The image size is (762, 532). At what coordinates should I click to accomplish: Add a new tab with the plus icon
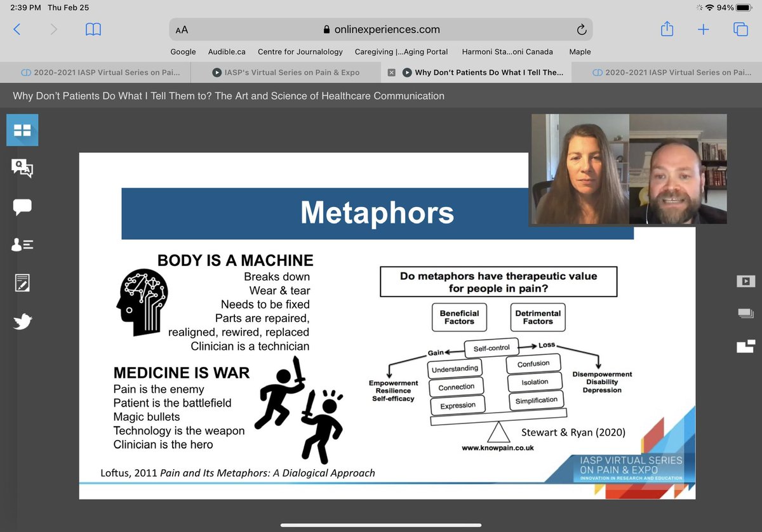(704, 29)
